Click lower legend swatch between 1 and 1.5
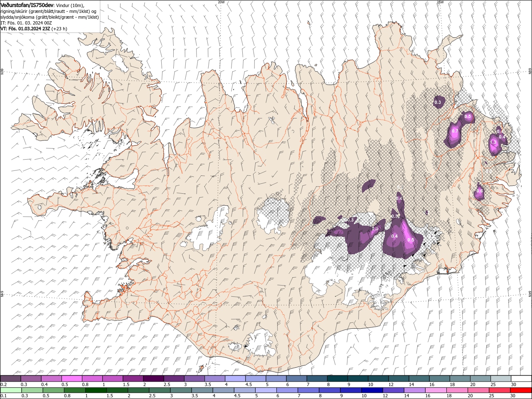Image resolution: width=532 pixels, height=399 pixels. tap(96, 390)
